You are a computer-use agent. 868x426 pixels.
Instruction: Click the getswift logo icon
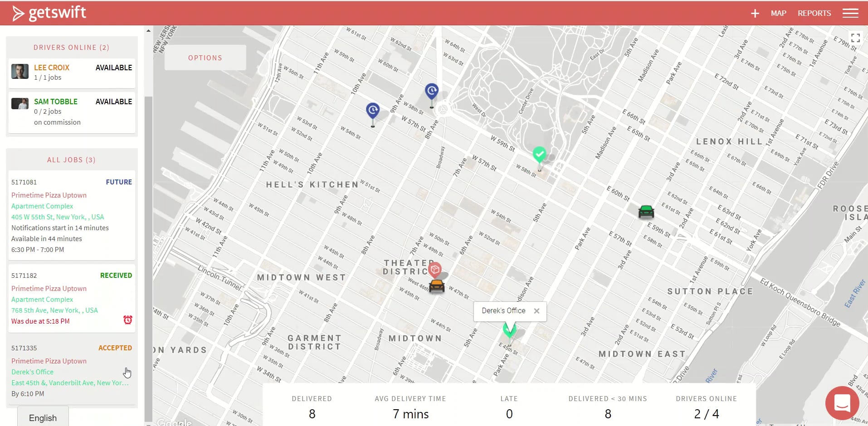pyautogui.click(x=18, y=13)
